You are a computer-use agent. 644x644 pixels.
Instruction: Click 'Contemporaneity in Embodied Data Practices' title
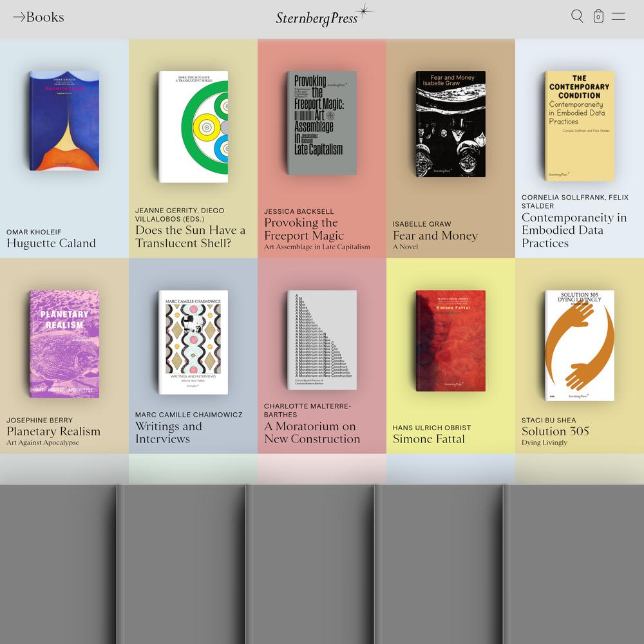574,230
